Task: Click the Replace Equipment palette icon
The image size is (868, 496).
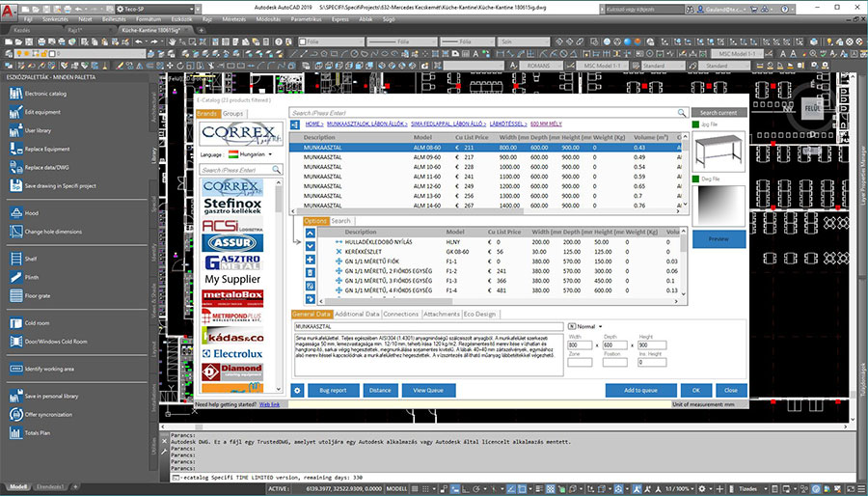Action: point(15,149)
